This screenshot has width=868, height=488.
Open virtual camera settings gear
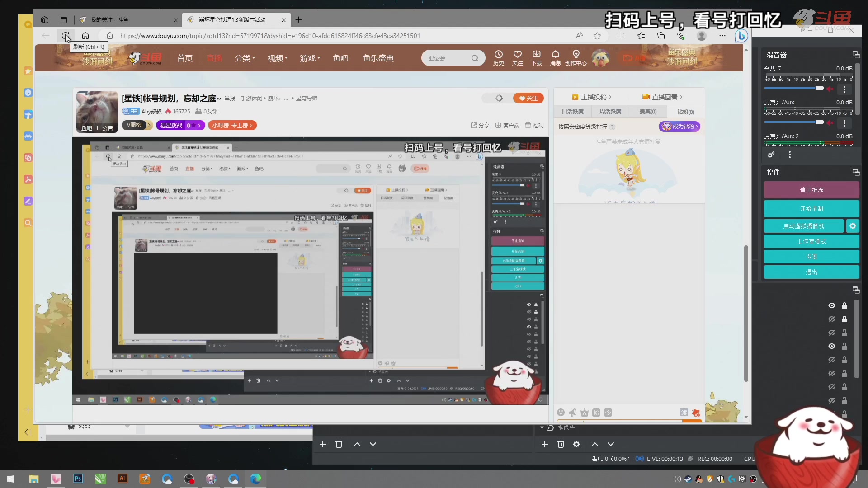[853, 226]
